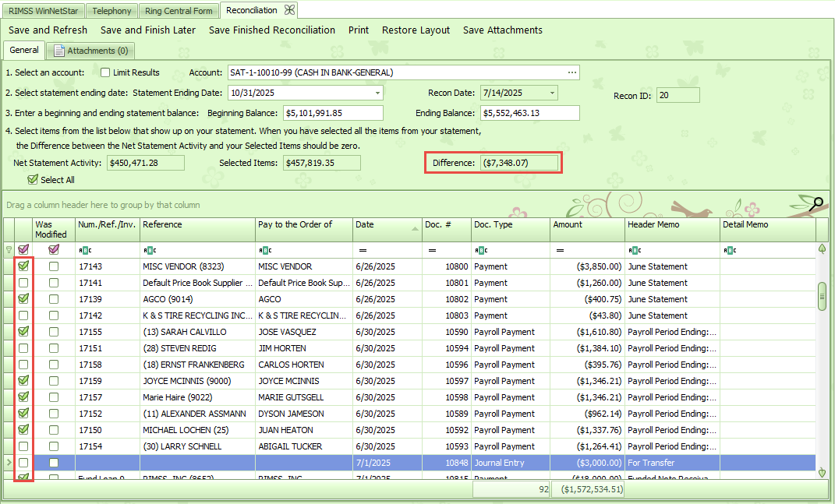Viewport: 835px width, 504px height.
Task: Check the row for AGCO (9014) payment
Action: pos(23,299)
